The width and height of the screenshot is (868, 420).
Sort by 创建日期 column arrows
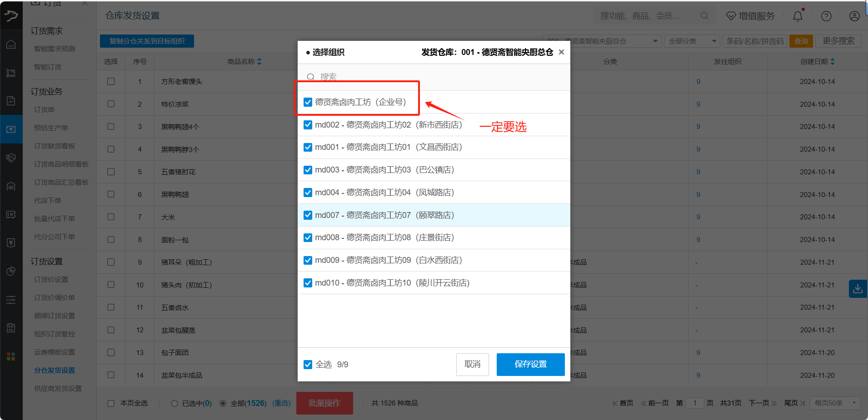[833, 61]
